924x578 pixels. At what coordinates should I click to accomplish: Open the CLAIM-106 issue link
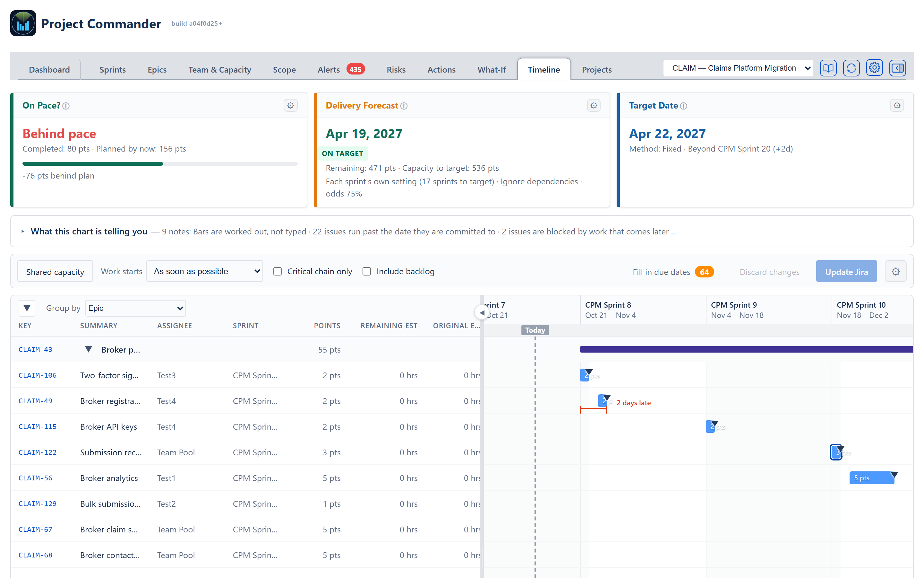coord(38,375)
